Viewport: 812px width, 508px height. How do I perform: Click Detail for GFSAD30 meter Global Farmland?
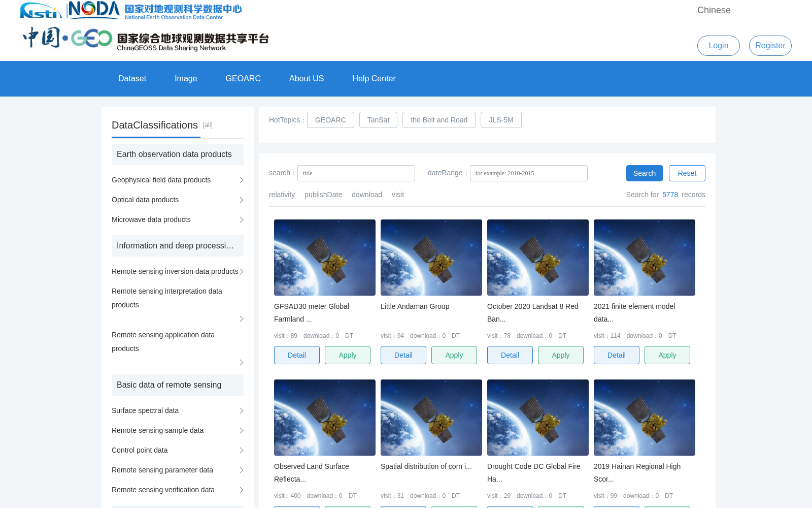pyautogui.click(x=297, y=355)
